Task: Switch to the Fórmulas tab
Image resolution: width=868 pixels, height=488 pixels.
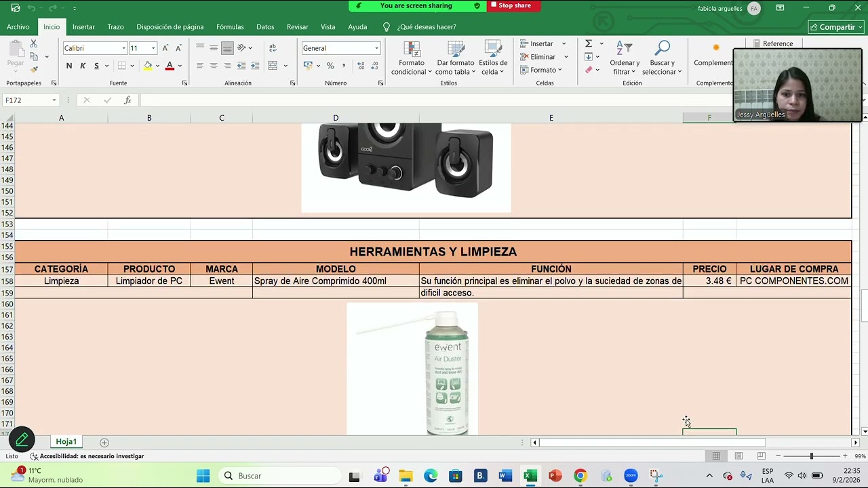Action: point(230,27)
